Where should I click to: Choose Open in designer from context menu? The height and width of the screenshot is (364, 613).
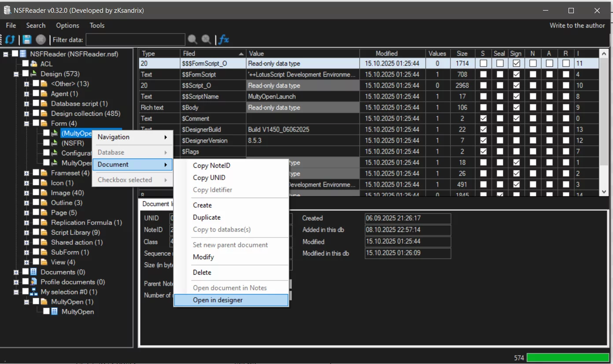click(218, 300)
